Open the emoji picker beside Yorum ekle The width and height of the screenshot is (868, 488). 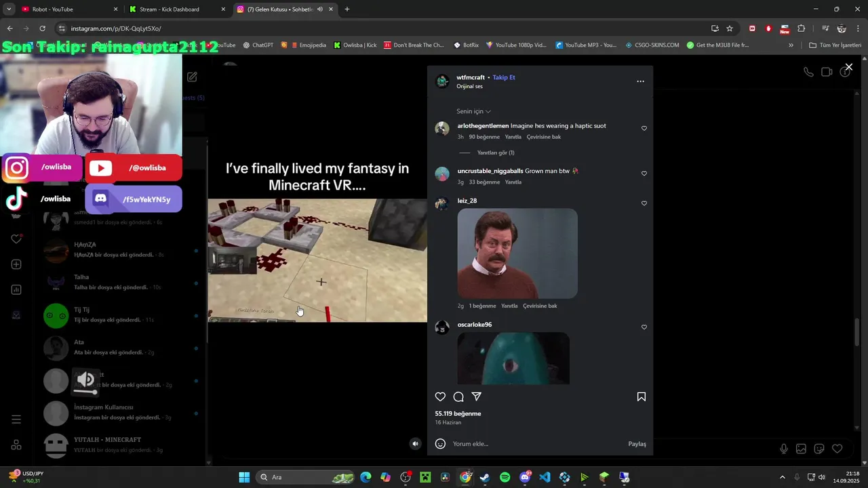click(x=440, y=444)
